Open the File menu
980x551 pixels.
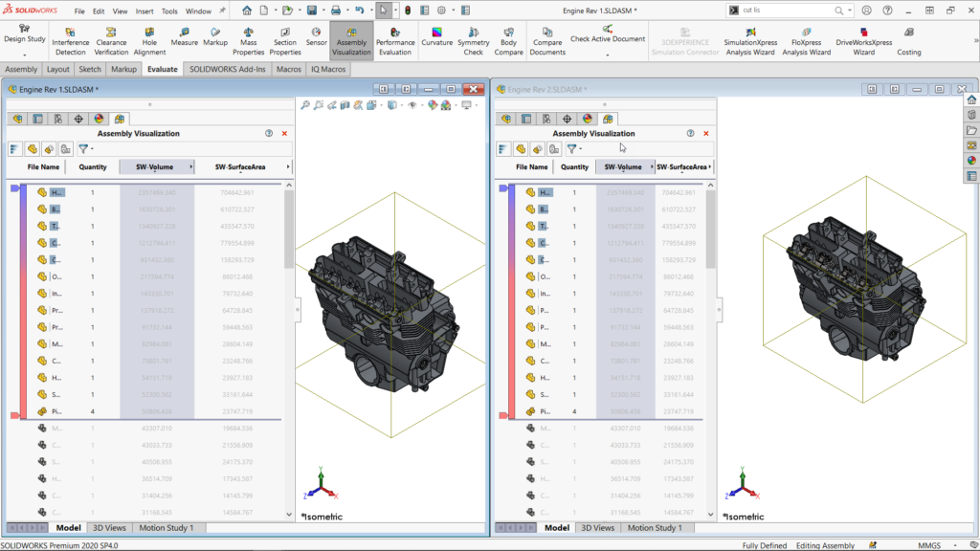(79, 11)
